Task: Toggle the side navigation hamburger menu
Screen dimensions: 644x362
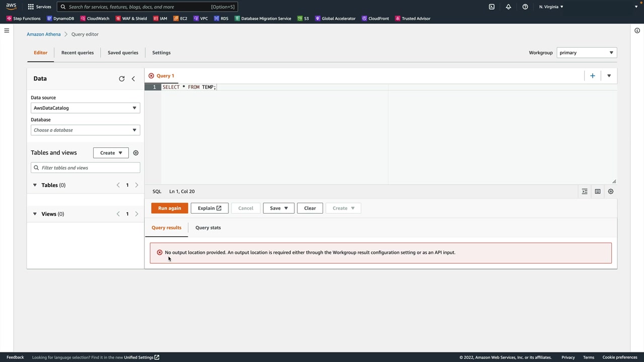Action: pyautogui.click(x=7, y=31)
